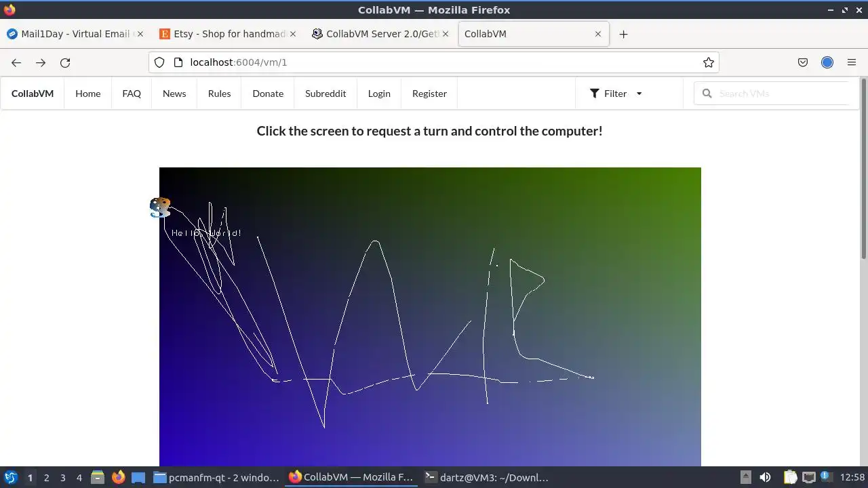868x488 pixels.
Task: Switch to the pcmanfm-qt taskbar window
Action: coord(217,477)
